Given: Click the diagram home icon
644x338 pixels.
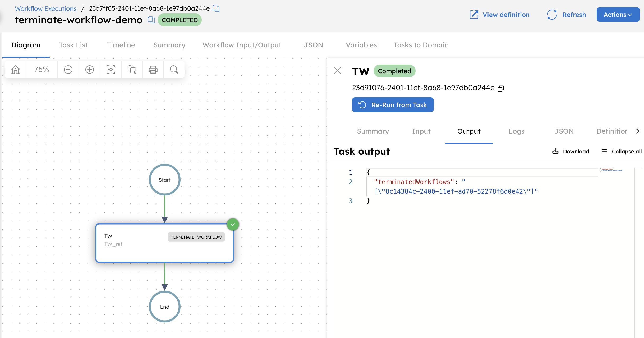Looking at the screenshot, I should click(16, 70).
